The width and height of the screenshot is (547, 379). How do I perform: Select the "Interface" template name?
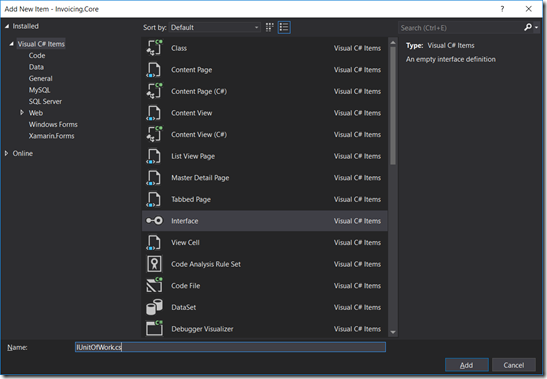coord(185,221)
